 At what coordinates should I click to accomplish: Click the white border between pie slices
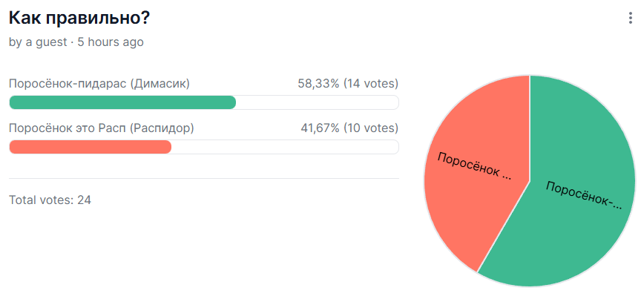click(x=530, y=128)
